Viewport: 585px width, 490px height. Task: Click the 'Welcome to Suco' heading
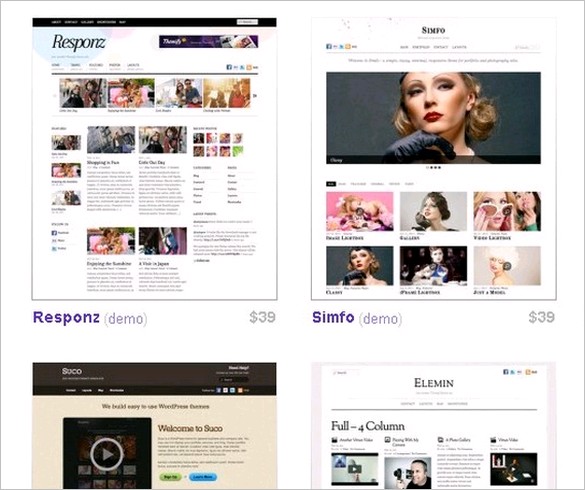click(190, 428)
